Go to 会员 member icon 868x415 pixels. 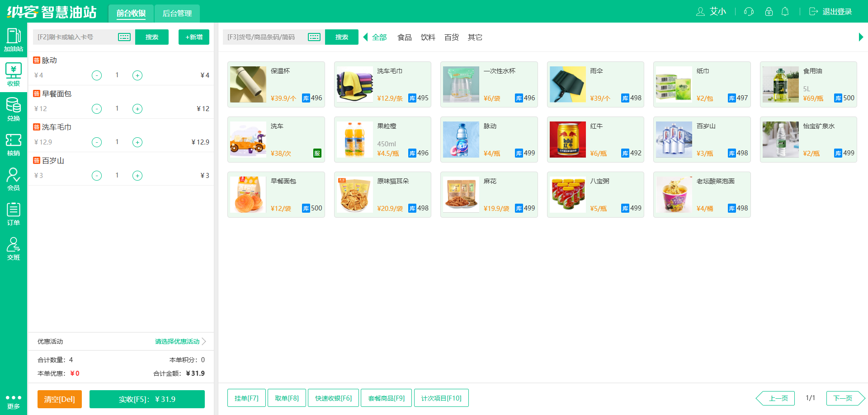14,179
